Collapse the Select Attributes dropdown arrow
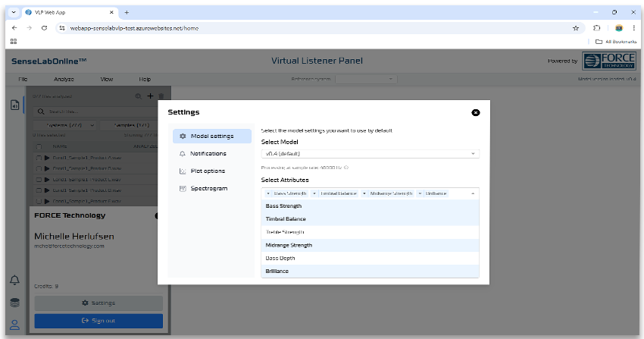 tap(473, 193)
